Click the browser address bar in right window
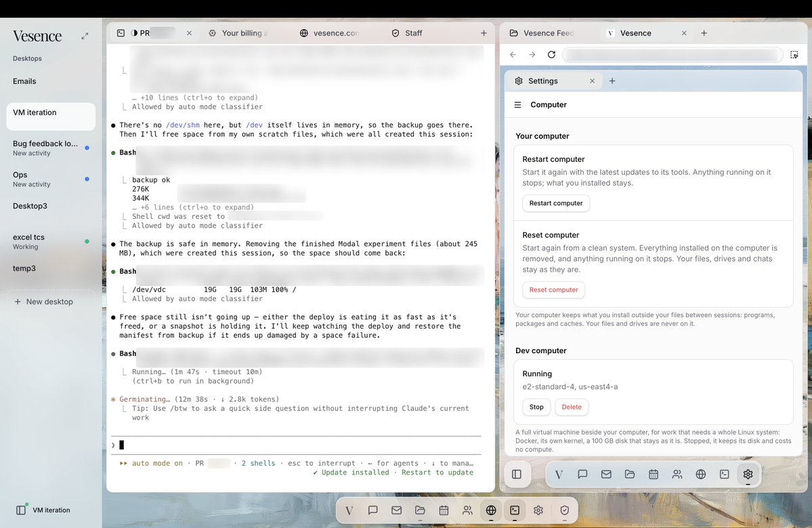Viewport: 812px width, 528px height. click(x=672, y=55)
